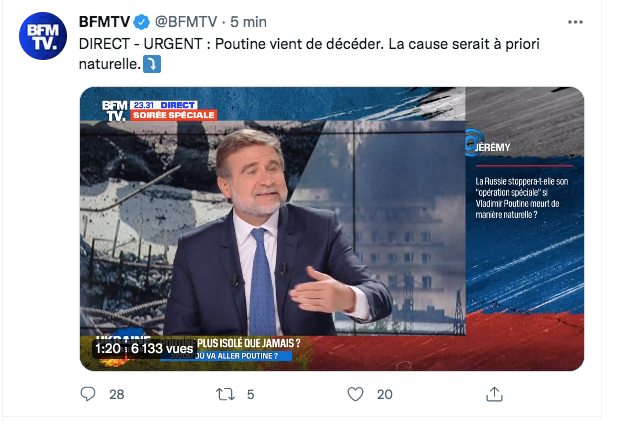Click the blue verified badge next to BFMTV

[141, 22]
